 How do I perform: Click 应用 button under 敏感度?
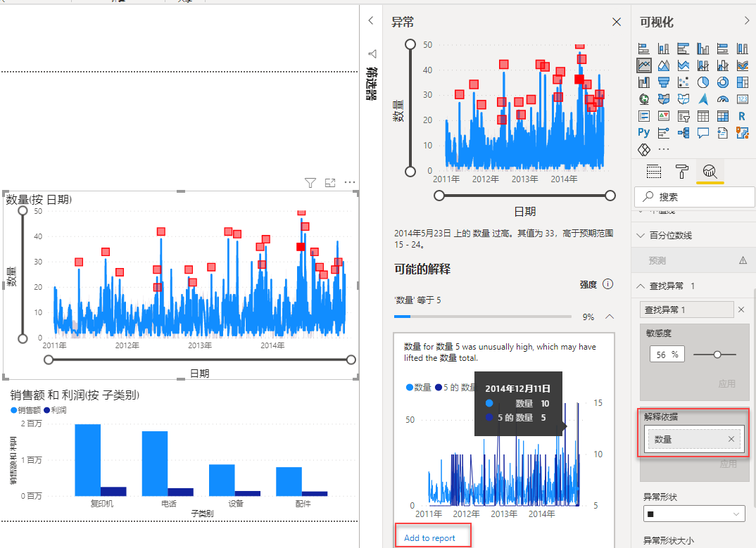(x=726, y=383)
